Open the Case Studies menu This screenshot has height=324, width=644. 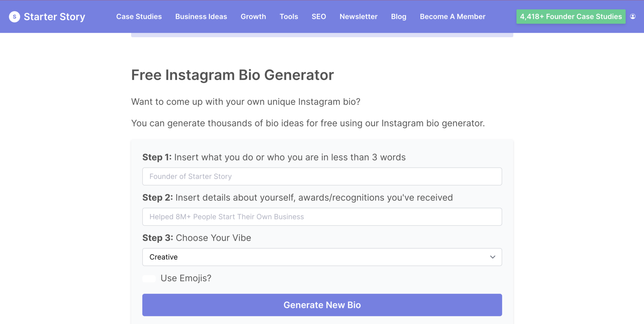tap(139, 17)
